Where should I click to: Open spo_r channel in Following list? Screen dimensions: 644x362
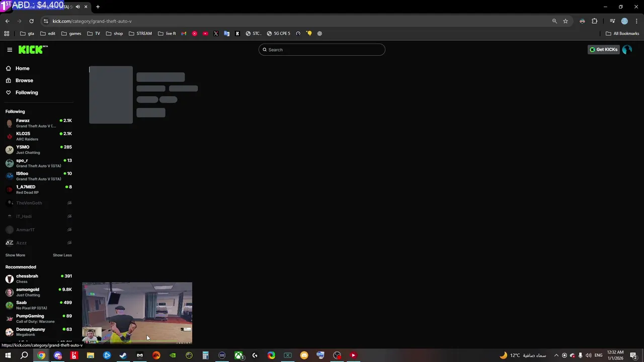(x=39, y=163)
